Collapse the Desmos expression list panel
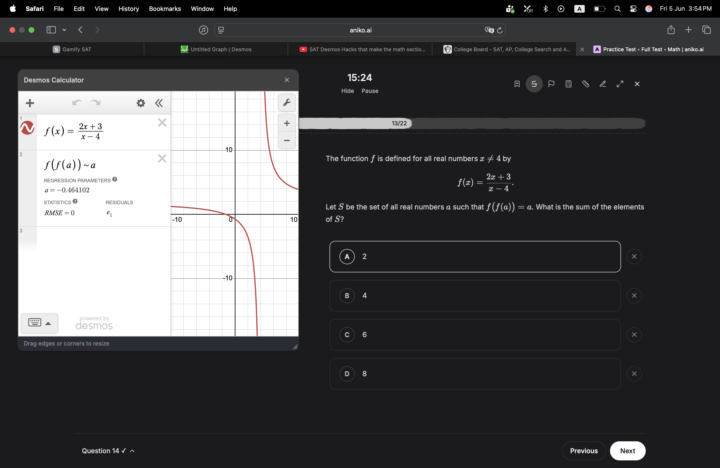This screenshot has height=468, width=720. coord(159,103)
